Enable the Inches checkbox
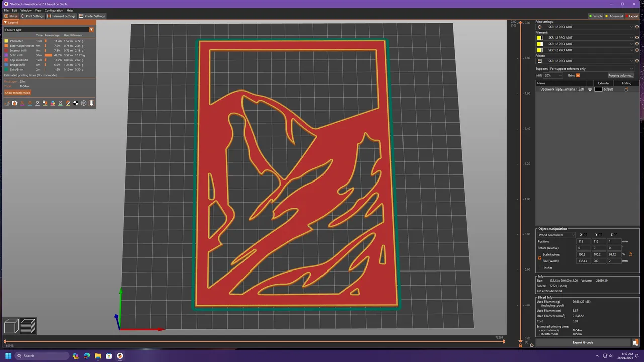The width and height of the screenshot is (644, 362). [540, 268]
